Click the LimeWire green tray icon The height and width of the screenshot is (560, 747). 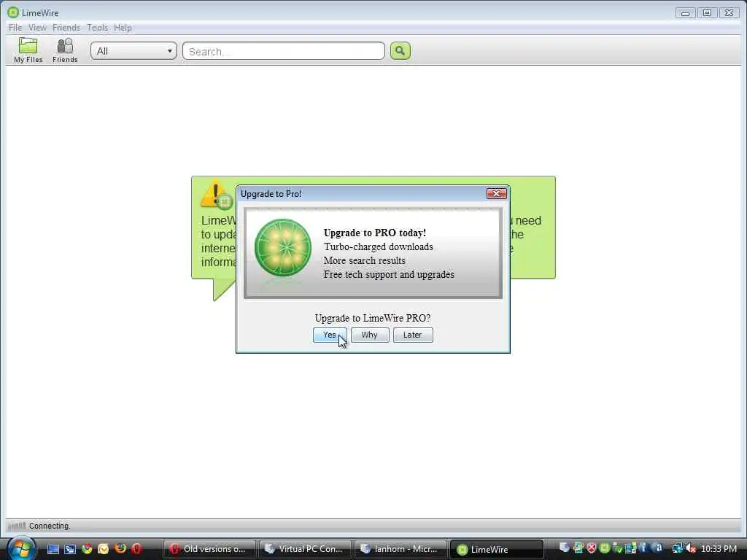coord(605,548)
